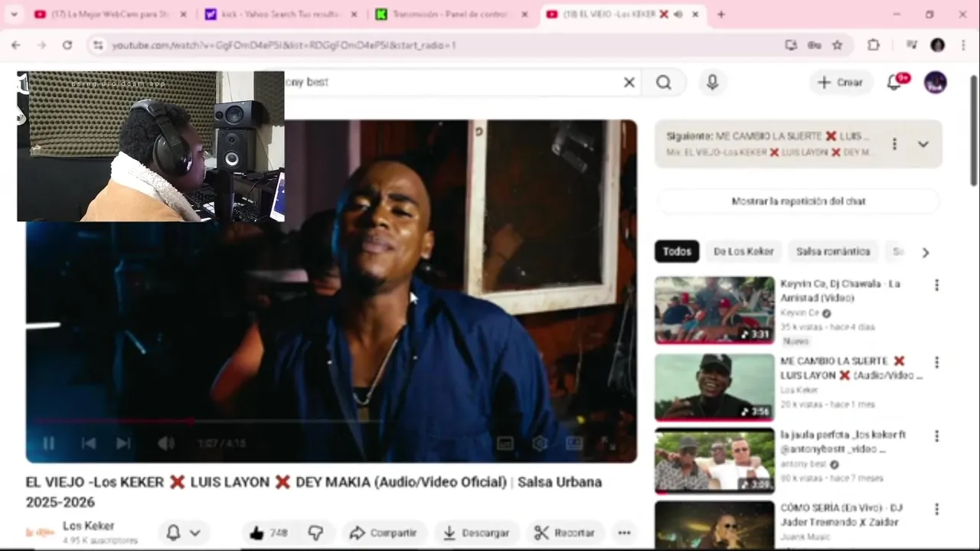Clear the YouTube search box text
The width and height of the screenshot is (980, 551).
[629, 83]
